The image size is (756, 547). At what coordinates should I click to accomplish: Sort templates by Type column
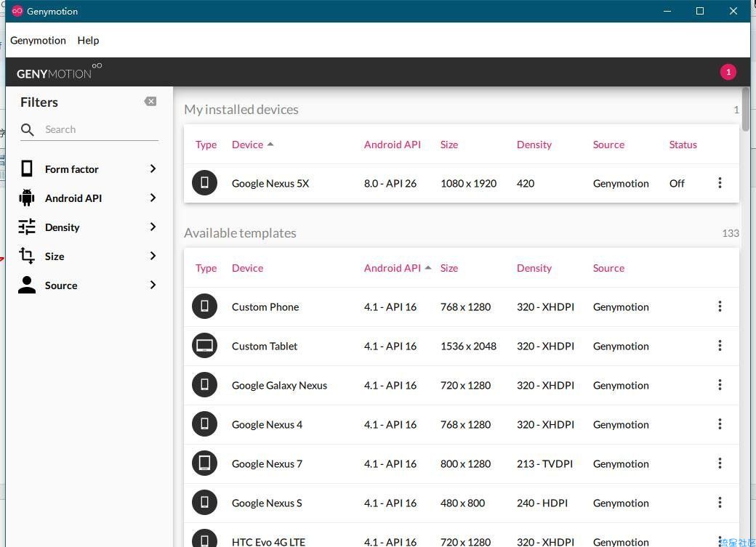[206, 268]
